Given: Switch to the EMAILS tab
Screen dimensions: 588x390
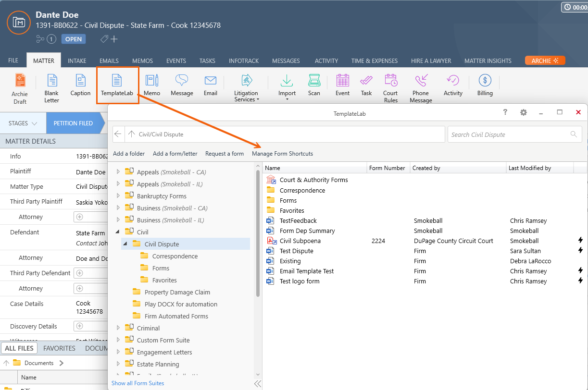Looking at the screenshot, I should pyautogui.click(x=109, y=61).
